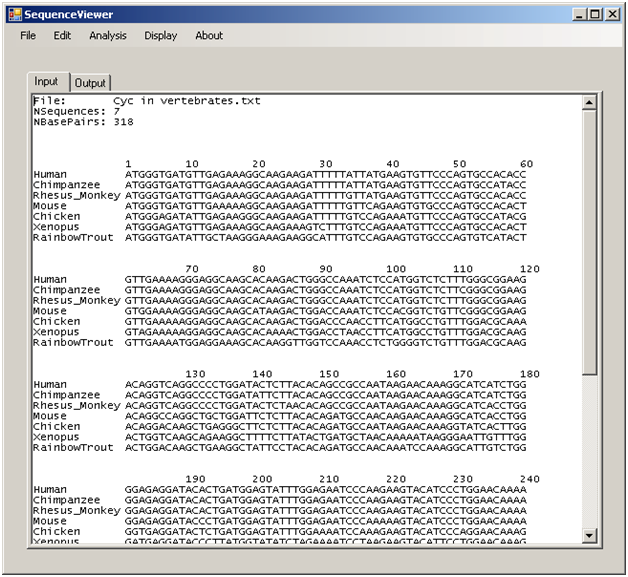Open the About menu
This screenshot has width=628, height=577.
(x=209, y=36)
